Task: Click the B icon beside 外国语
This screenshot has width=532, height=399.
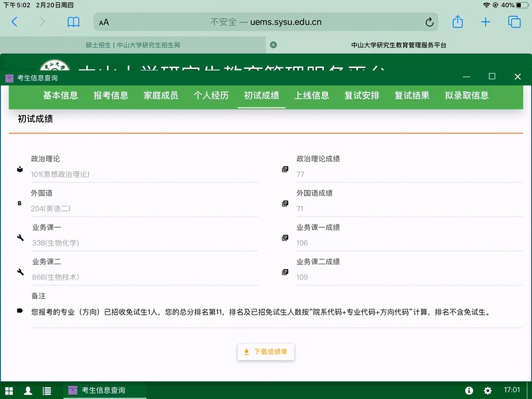Action: pos(20,204)
